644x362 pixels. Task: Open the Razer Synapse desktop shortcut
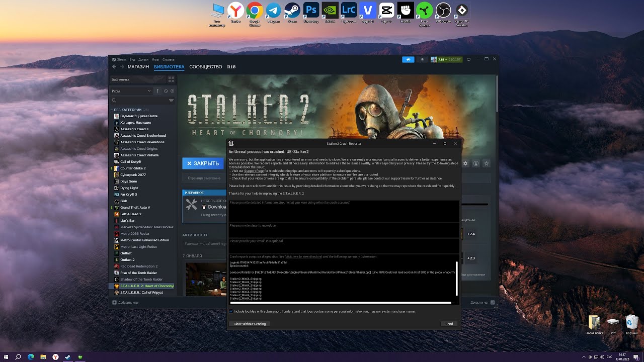click(424, 14)
